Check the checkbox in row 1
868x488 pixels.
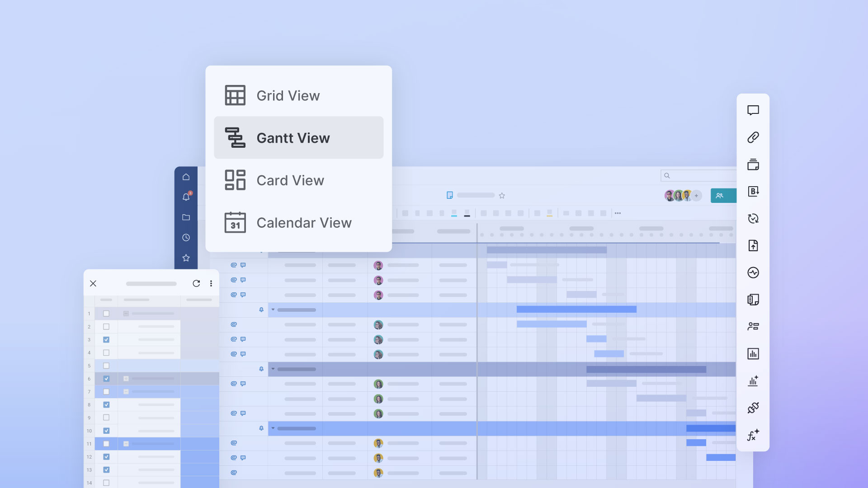[x=106, y=314]
